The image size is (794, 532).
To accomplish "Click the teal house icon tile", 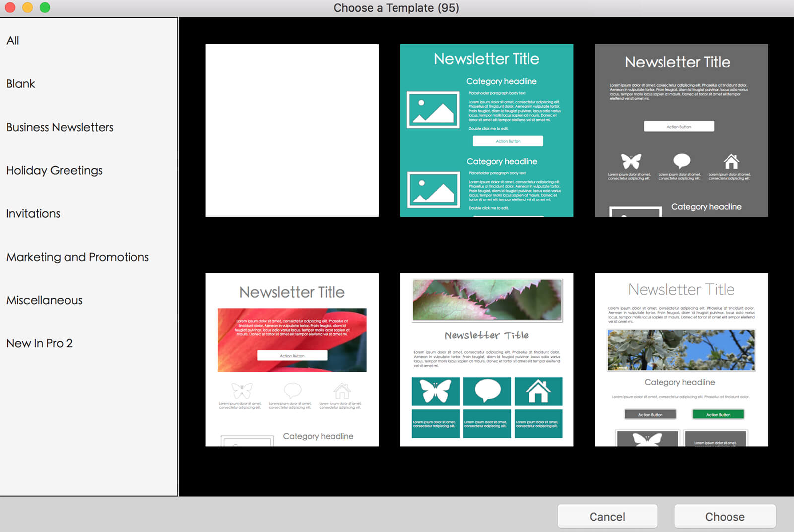I will 538,392.
